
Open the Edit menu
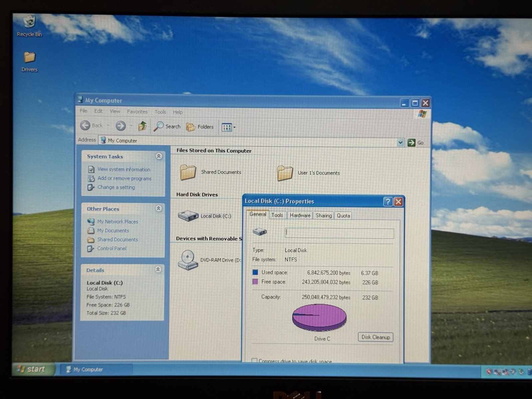[x=98, y=111]
